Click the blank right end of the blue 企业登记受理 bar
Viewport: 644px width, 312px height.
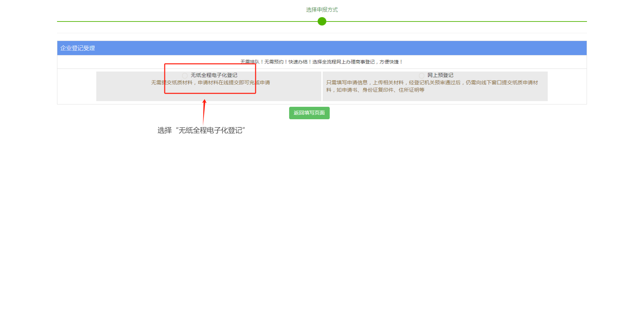[x=537, y=48]
